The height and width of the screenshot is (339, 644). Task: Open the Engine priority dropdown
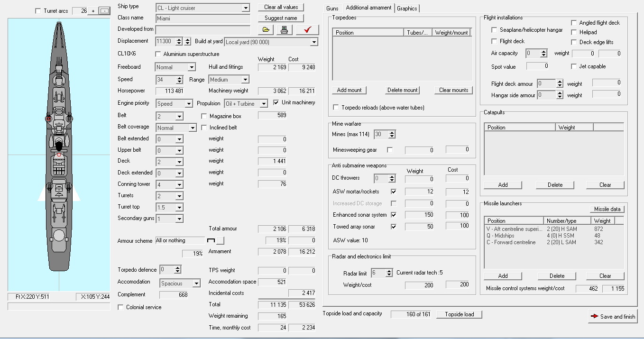tap(188, 104)
